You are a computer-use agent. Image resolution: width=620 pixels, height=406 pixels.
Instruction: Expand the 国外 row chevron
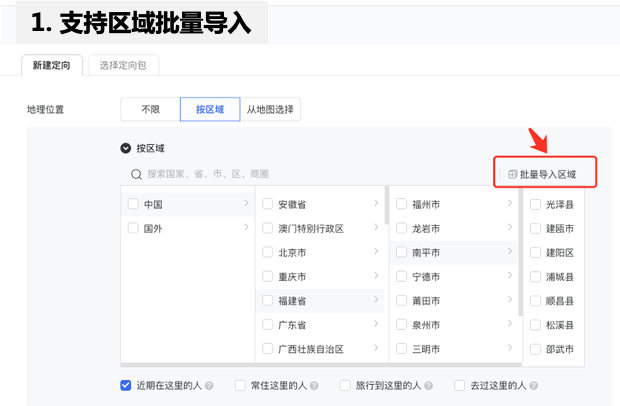pos(246,227)
